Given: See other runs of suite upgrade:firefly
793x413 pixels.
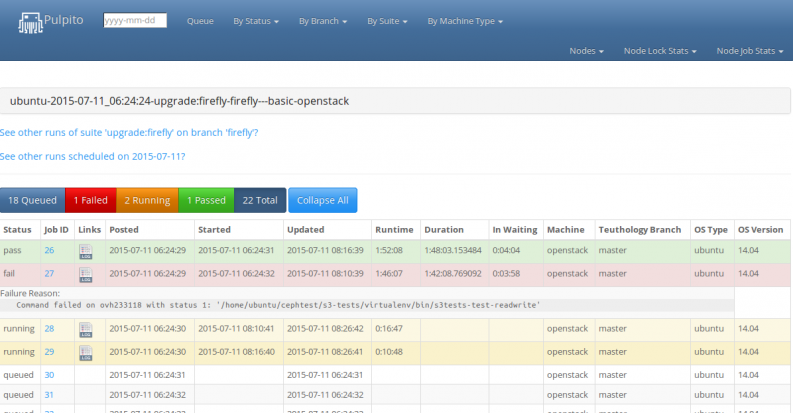Looking at the screenshot, I should point(129,132).
